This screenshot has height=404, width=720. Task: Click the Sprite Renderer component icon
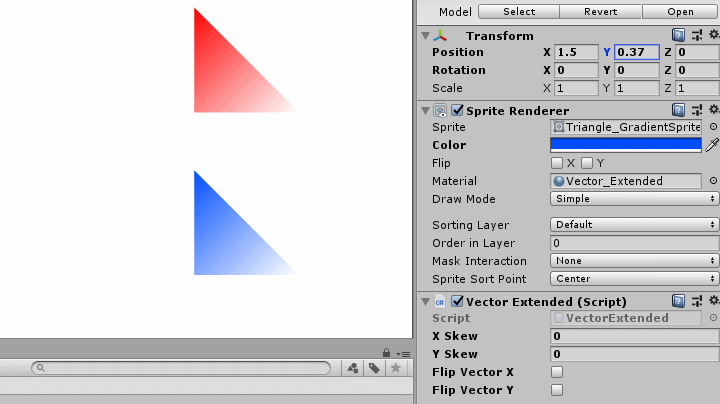tap(440, 111)
